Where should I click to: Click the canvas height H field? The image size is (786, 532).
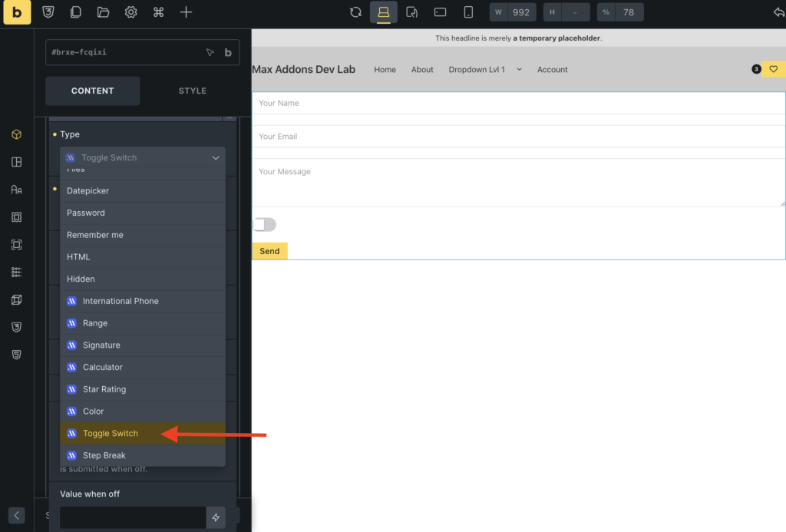point(575,12)
